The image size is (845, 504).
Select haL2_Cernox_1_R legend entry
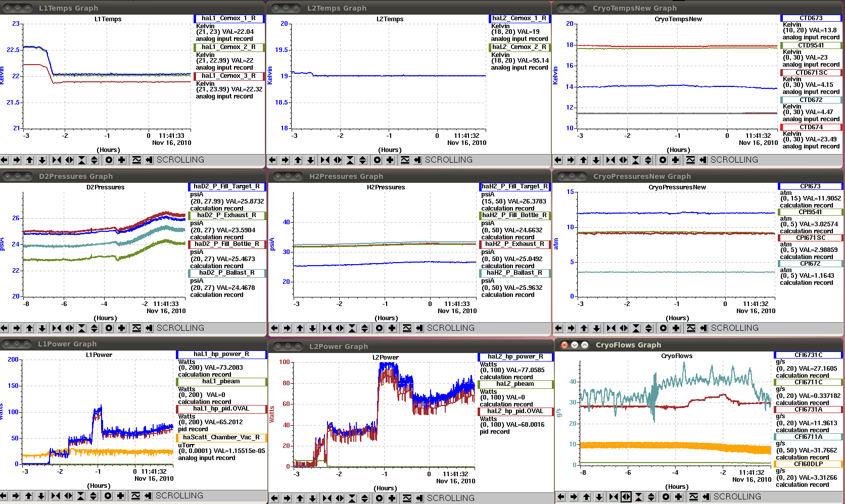pos(520,18)
